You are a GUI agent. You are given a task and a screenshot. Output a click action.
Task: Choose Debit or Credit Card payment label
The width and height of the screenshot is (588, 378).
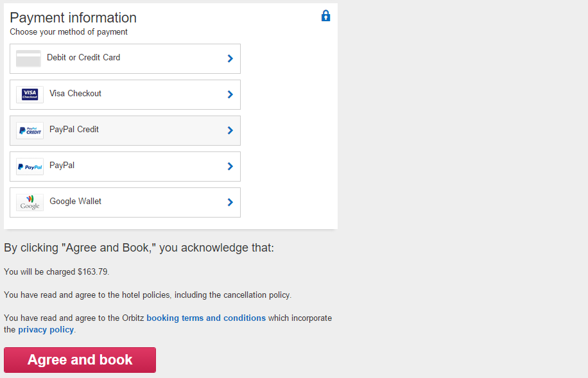pos(83,57)
